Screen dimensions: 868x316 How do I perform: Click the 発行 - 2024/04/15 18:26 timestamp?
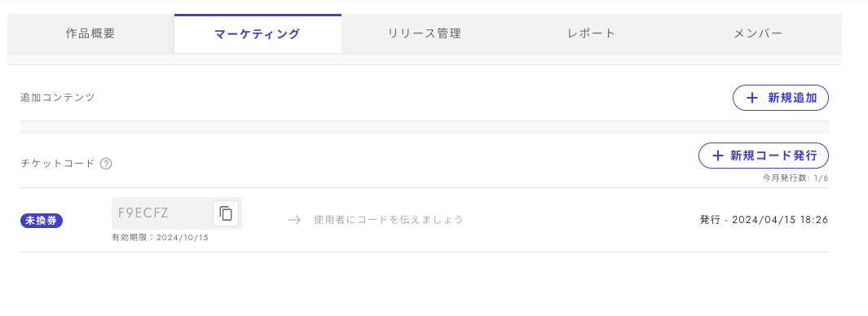click(764, 220)
